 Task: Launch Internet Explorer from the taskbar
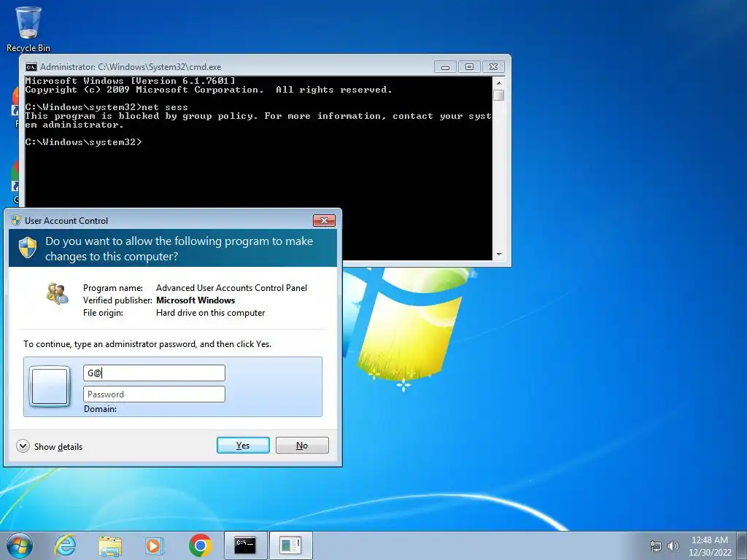pyautogui.click(x=65, y=545)
